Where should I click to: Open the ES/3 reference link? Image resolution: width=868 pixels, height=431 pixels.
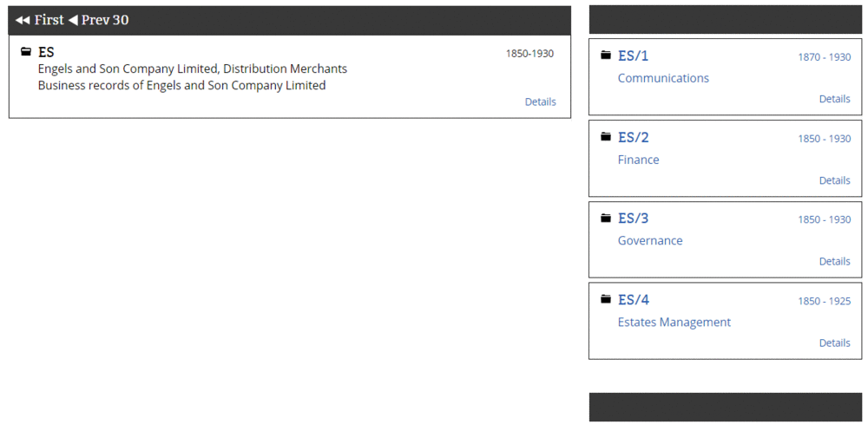click(x=633, y=219)
